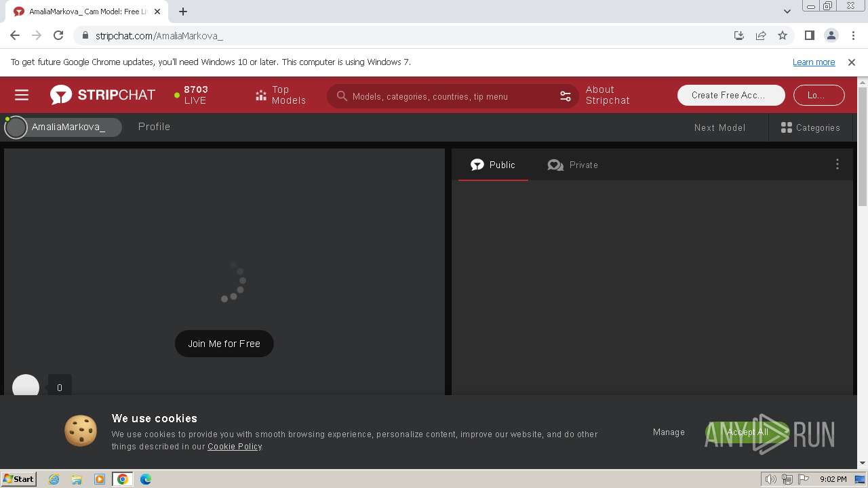Click the page vertical scrollbar
Image resolution: width=868 pixels, height=488 pixels.
point(862,146)
